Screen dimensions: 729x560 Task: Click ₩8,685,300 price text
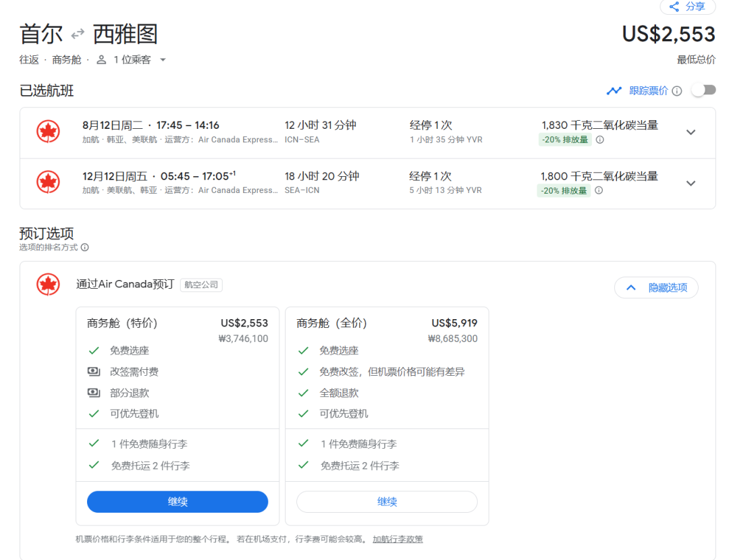pos(452,339)
